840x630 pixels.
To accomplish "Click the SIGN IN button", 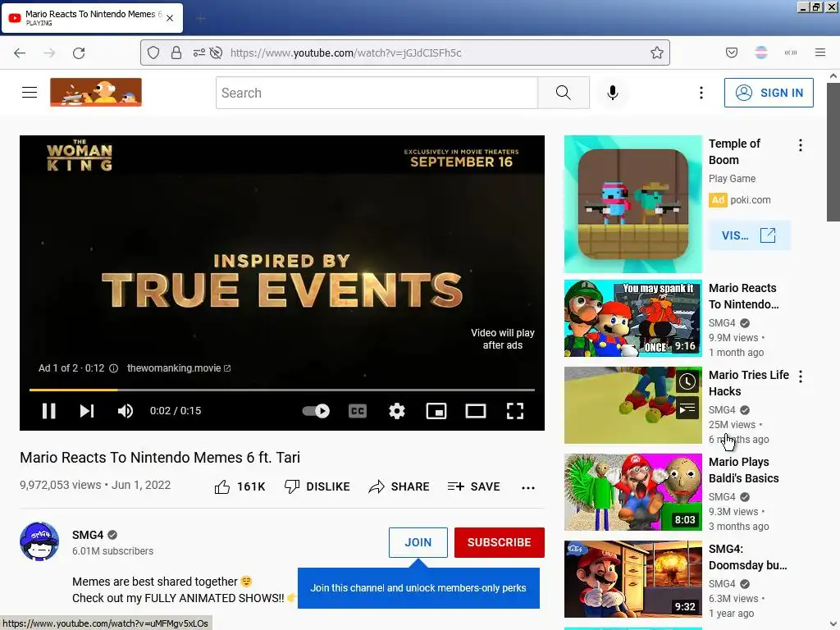I will click(x=769, y=93).
